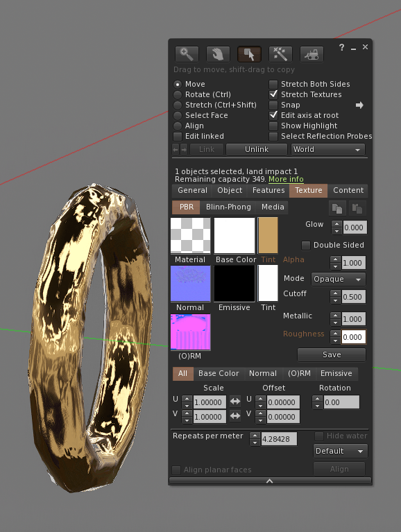Select the Move hand tool
401x532 pixels.
click(218, 54)
